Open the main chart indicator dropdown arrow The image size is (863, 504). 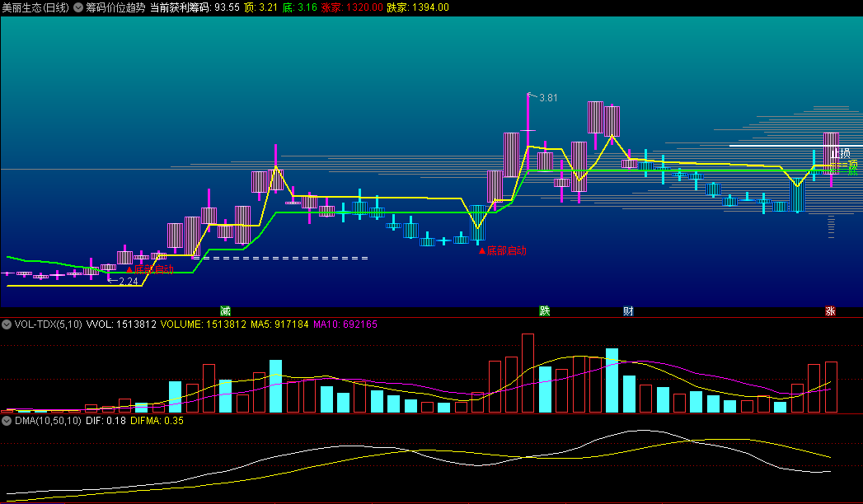click(x=78, y=7)
